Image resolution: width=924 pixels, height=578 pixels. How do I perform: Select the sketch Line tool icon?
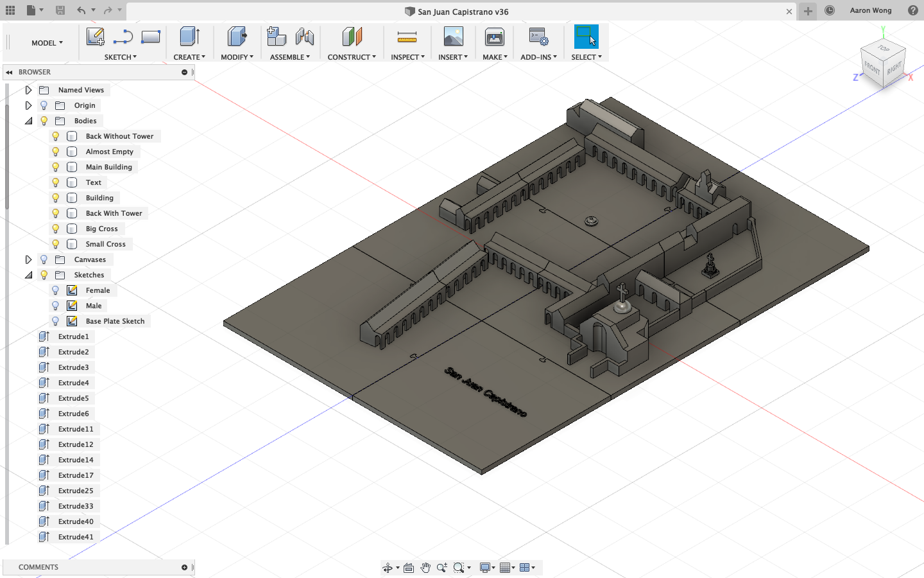[x=123, y=37]
